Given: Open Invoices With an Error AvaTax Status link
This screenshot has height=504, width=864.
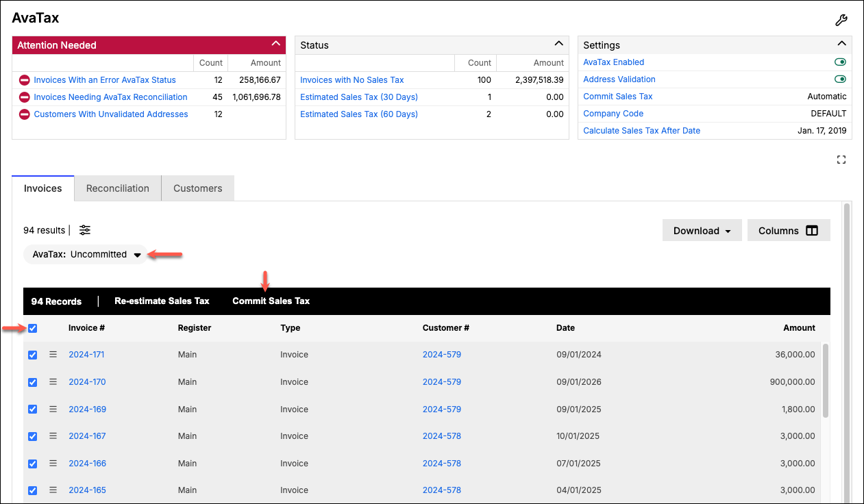Looking at the screenshot, I should pos(105,80).
